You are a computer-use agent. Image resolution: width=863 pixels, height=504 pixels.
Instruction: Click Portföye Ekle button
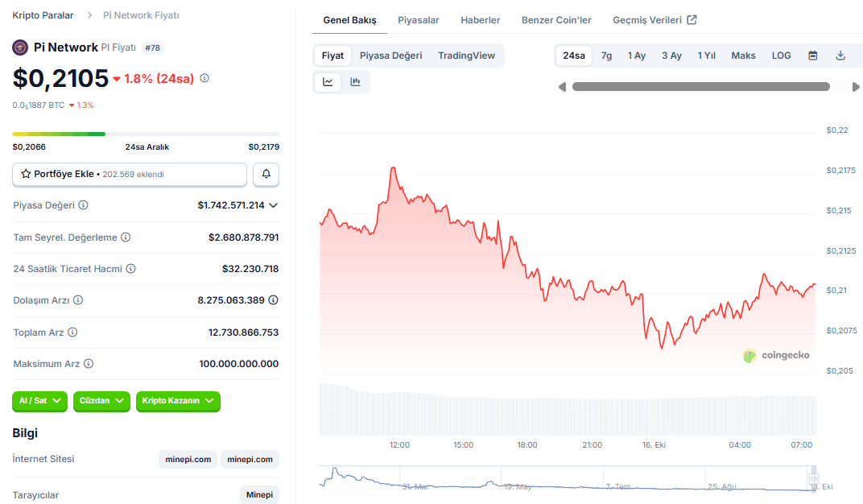coord(130,175)
